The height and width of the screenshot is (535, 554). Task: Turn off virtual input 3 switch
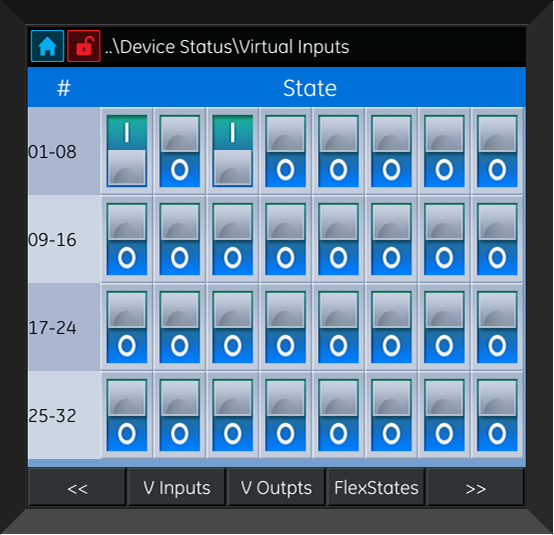click(232, 151)
